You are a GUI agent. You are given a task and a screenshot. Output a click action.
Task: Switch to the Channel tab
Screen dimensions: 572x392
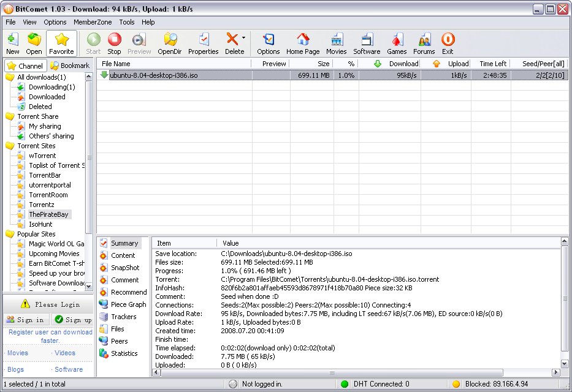[x=26, y=66]
